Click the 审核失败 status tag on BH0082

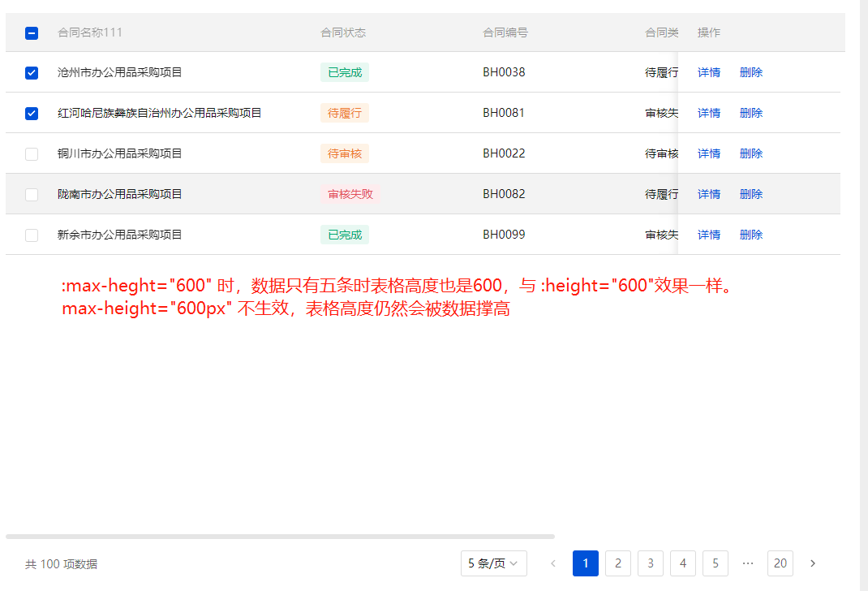coord(350,194)
